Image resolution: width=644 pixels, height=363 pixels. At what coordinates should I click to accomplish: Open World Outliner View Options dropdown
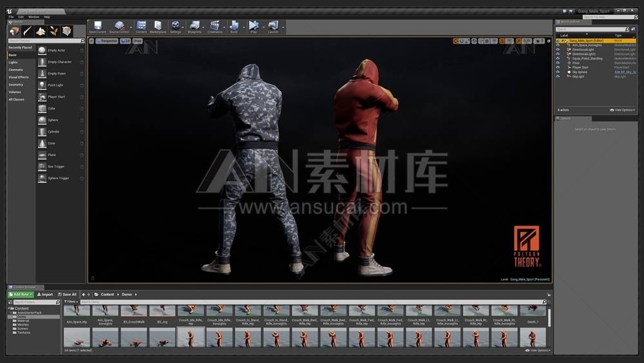pyautogui.click(x=623, y=110)
